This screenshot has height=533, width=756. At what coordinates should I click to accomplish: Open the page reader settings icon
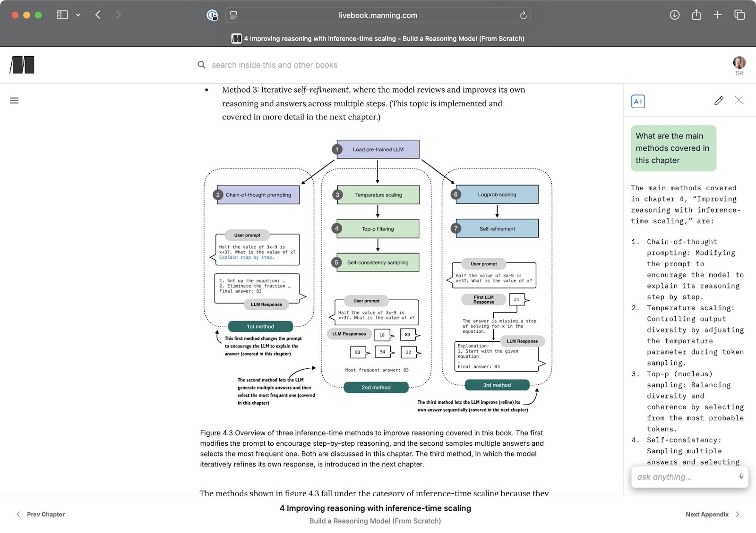click(233, 15)
